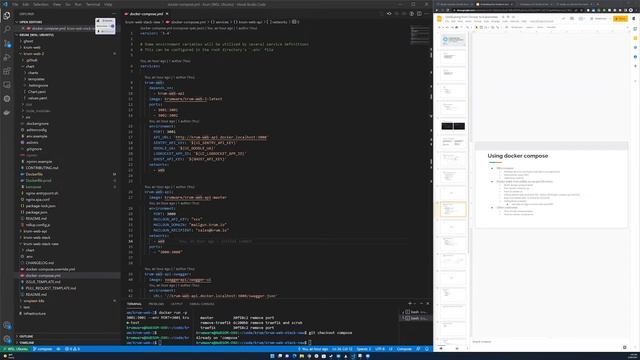This screenshot has width=640, height=360.
Task: Open Remote Explorer in activity bar
Action: pos(7,85)
